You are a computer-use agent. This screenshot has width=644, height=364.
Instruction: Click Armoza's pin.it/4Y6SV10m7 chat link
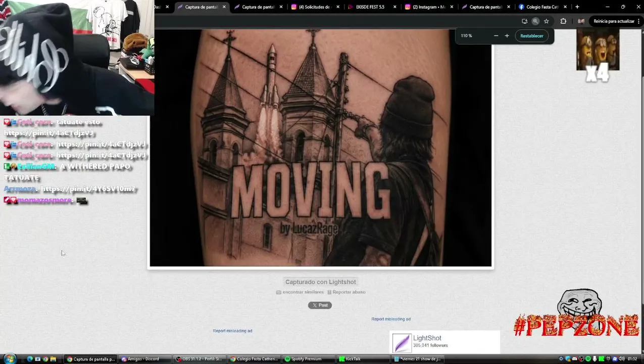(x=88, y=189)
